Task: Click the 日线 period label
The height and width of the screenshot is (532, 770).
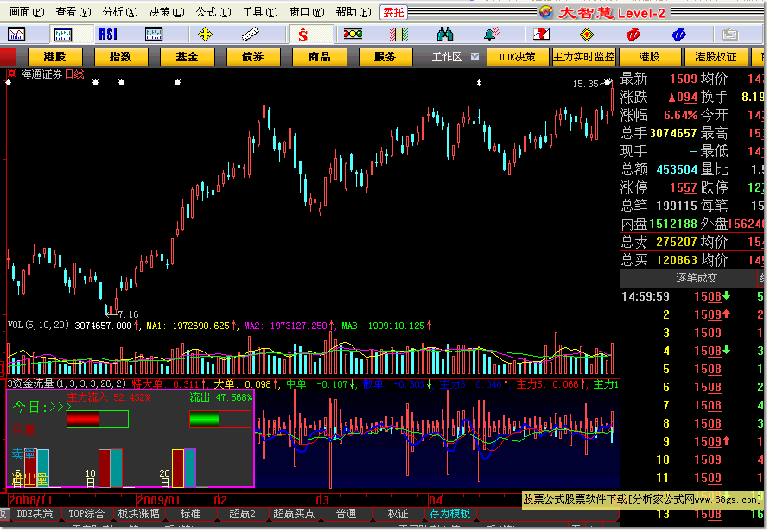Action: click(74, 74)
